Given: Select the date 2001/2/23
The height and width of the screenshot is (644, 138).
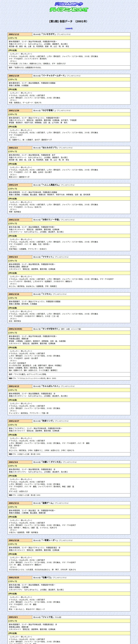Looking at the screenshot, I should click(x=14, y=220).
